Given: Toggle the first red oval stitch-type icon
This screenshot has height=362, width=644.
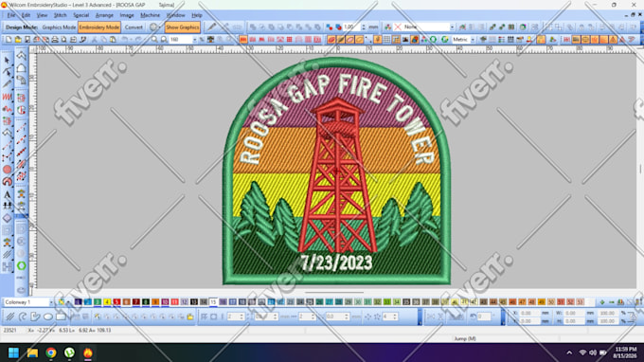Looking at the screenshot, I should [x=331, y=40].
